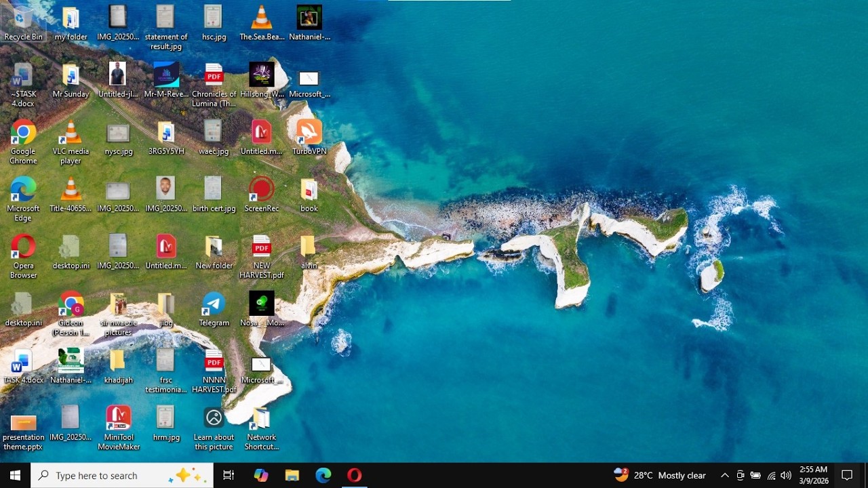Select the nysc.jpg image file
The width and height of the screenshot is (868, 488).
(x=119, y=138)
